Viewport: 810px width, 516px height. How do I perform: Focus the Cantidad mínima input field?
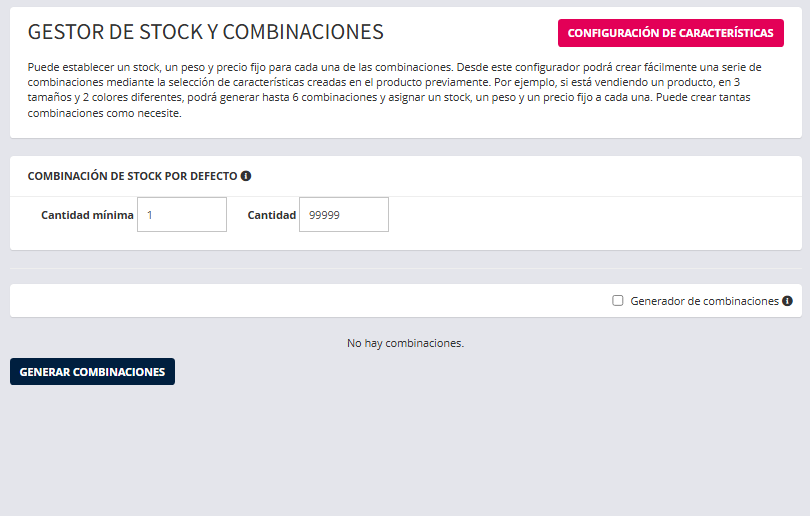[x=182, y=215]
